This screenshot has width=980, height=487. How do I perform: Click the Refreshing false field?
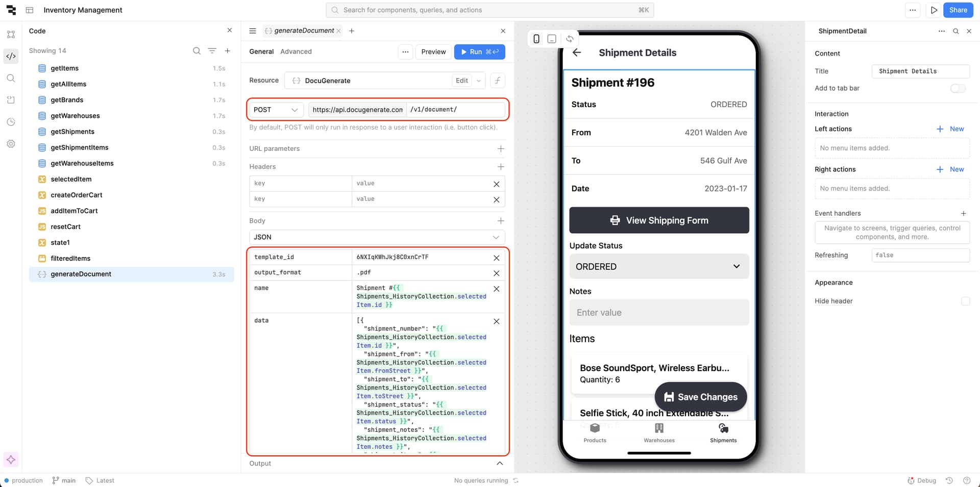point(920,255)
